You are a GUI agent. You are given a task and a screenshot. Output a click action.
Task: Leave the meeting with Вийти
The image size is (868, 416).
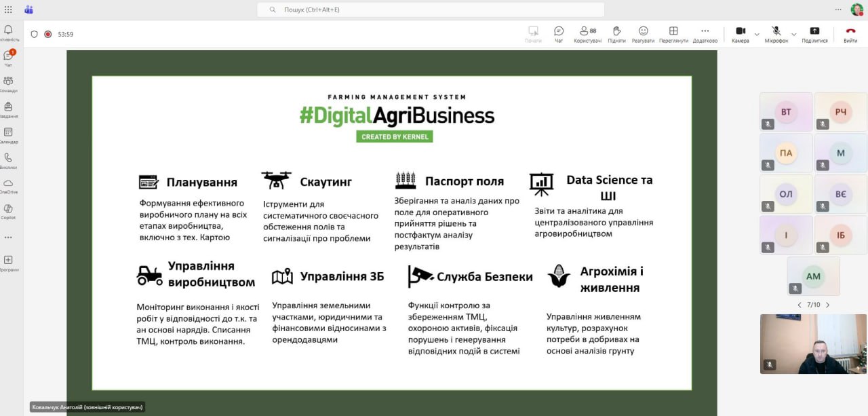click(x=850, y=34)
